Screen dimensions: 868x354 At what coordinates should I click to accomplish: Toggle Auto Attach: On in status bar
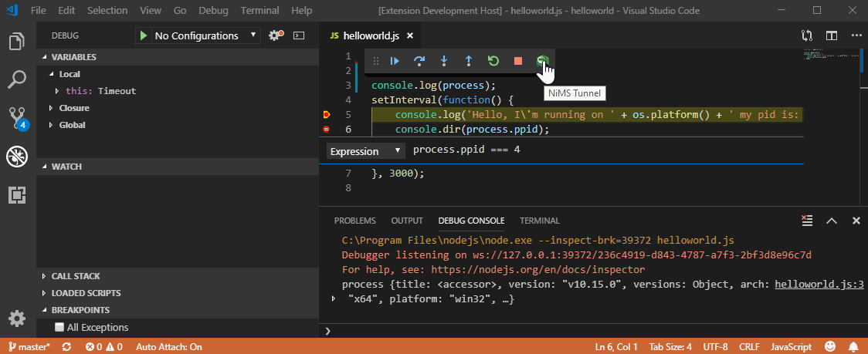point(169,347)
